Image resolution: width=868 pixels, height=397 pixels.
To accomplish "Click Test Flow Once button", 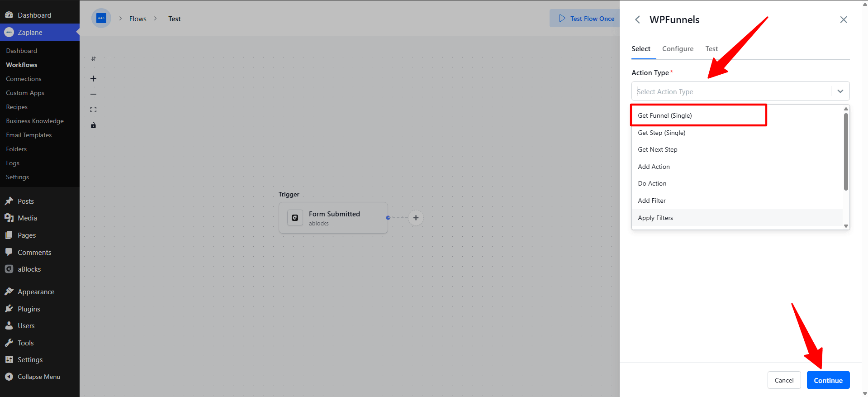I will coord(585,18).
